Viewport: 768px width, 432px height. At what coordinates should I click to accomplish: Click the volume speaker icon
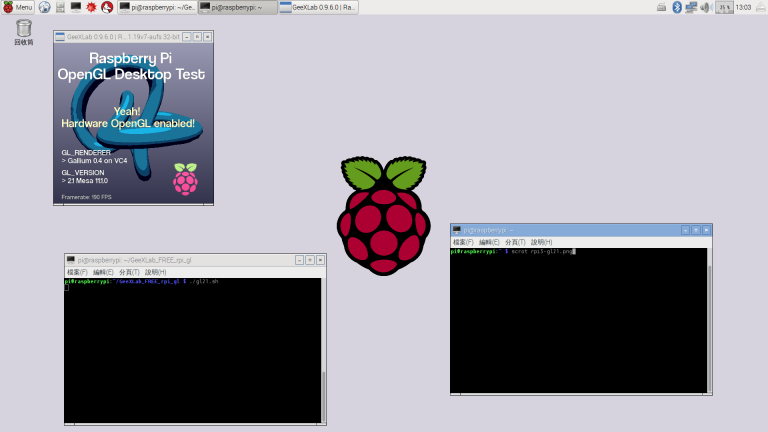tap(706, 7)
